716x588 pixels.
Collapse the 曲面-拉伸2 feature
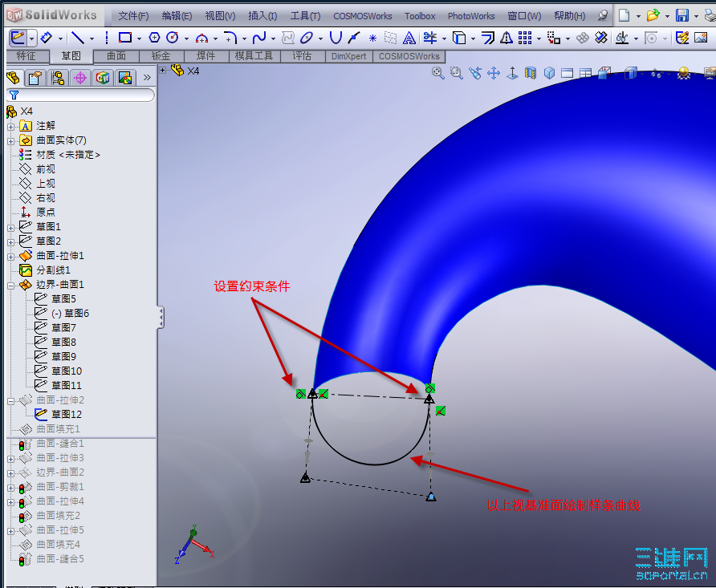(11, 401)
